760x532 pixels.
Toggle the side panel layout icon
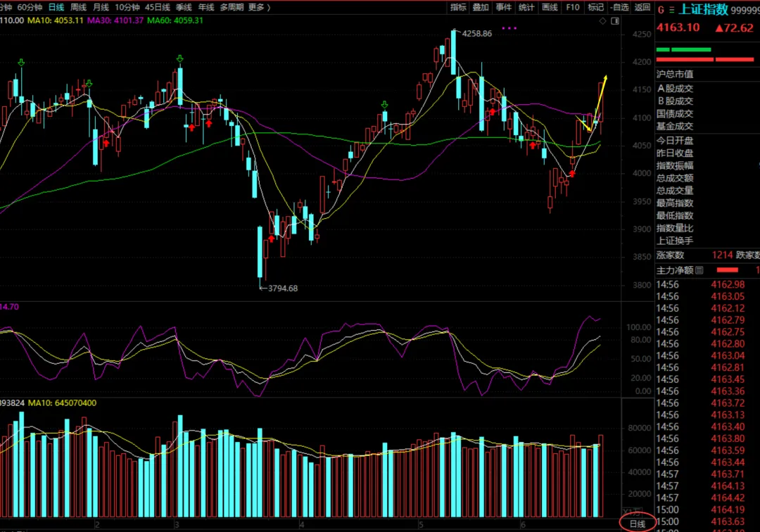coord(615,21)
